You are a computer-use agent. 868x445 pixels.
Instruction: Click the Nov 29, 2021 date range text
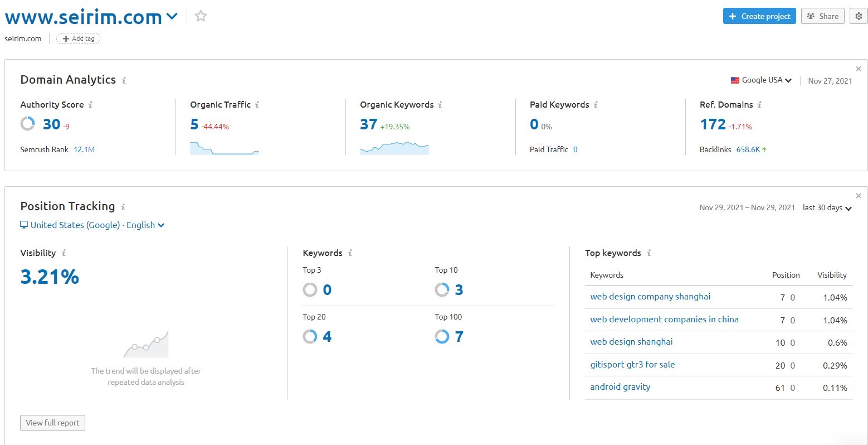coord(747,207)
